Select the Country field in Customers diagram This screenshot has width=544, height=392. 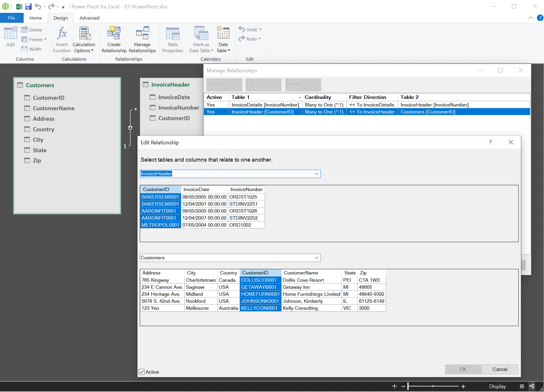coord(43,129)
